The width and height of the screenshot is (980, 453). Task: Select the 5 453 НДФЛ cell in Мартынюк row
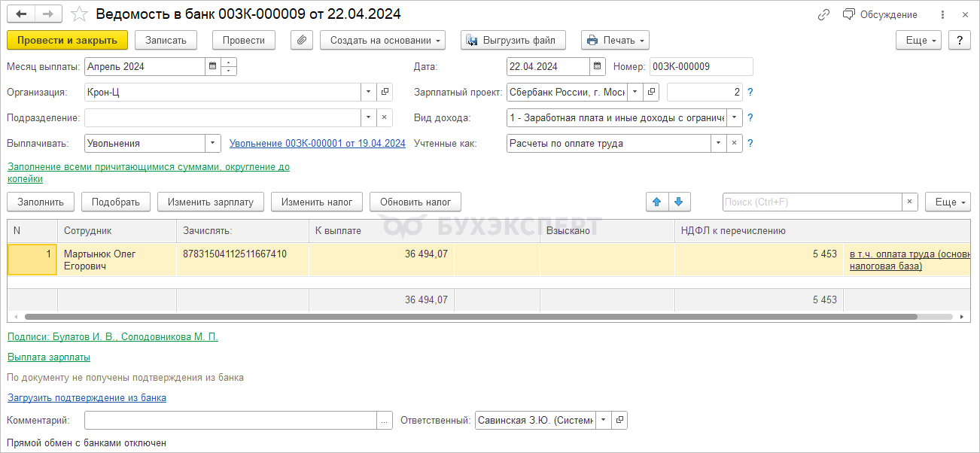[759, 260]
